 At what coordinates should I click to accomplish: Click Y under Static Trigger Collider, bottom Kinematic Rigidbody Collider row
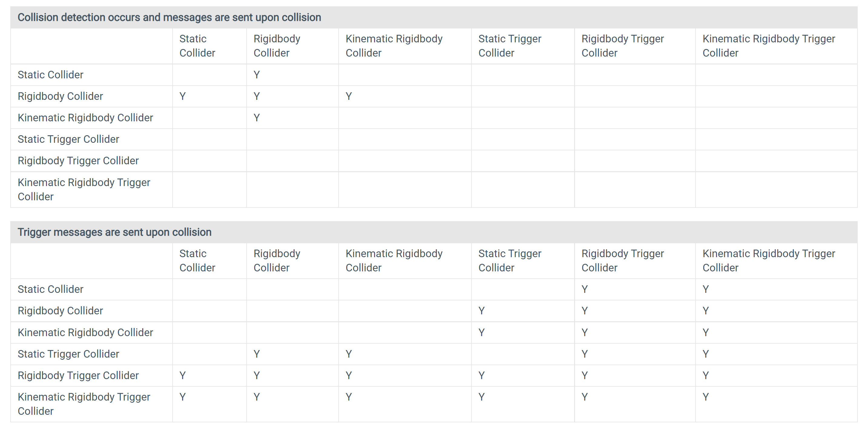(482, 332)
